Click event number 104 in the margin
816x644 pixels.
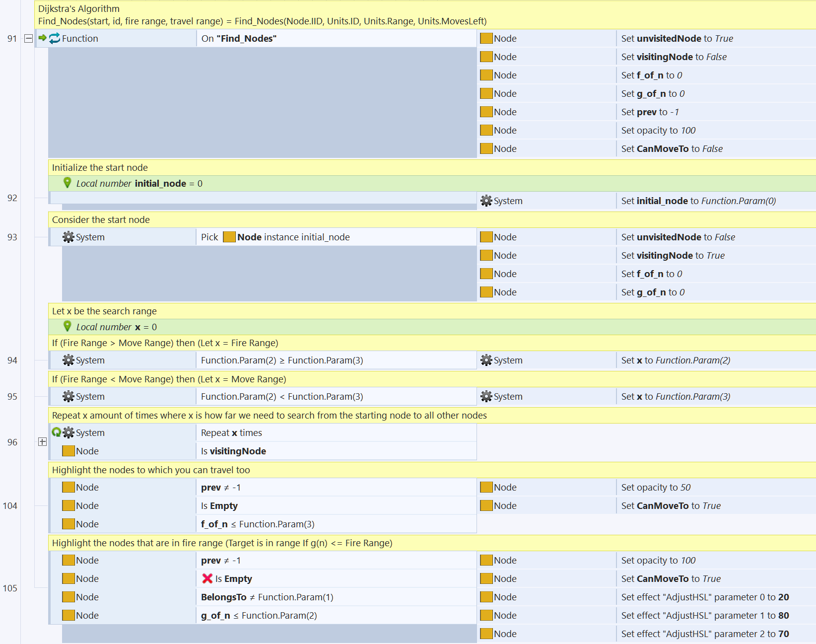pyautogui.click(x=10, y=505)
